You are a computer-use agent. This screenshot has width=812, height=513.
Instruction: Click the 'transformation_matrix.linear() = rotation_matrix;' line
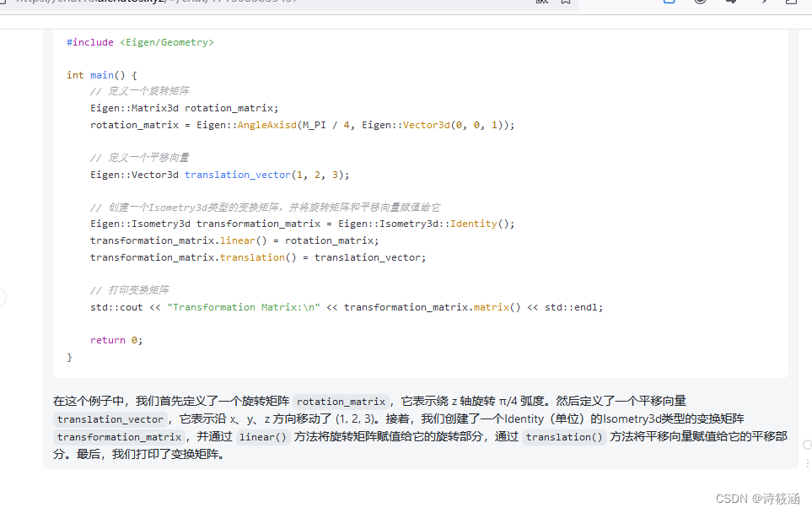(234, 241)
